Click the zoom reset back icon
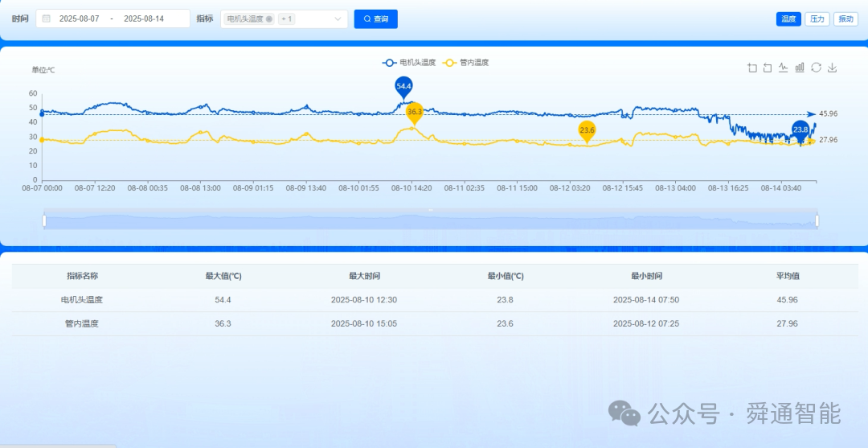This screenshot has width=868, height=448. pos(768,68)
